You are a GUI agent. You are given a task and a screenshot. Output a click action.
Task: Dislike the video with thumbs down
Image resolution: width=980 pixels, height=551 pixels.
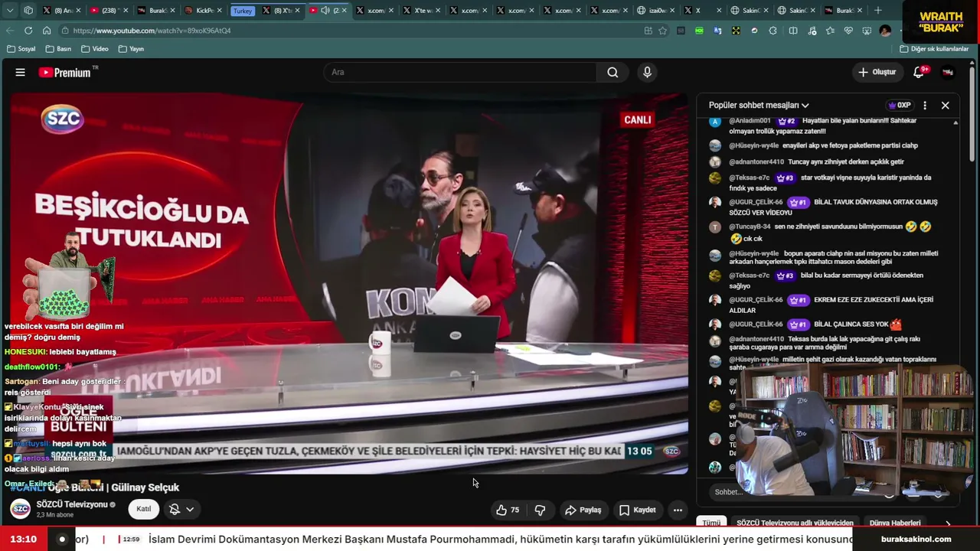coord(540,510)
